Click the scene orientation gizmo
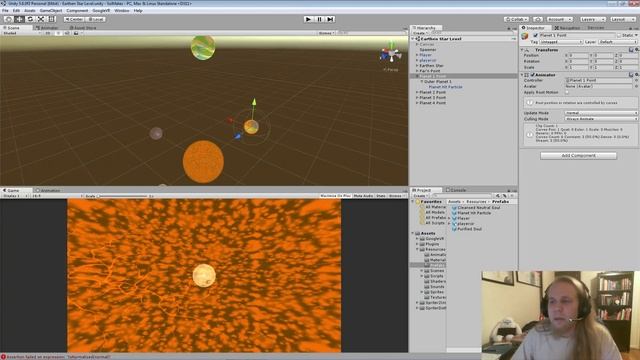 [x=391, y=54]
